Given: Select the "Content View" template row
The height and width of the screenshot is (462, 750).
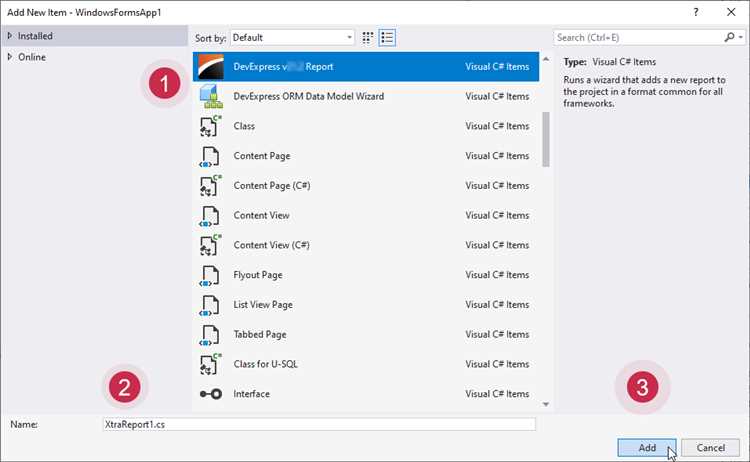Looking at the screenshot, I should pyautogui.click(x=366, y=215).
